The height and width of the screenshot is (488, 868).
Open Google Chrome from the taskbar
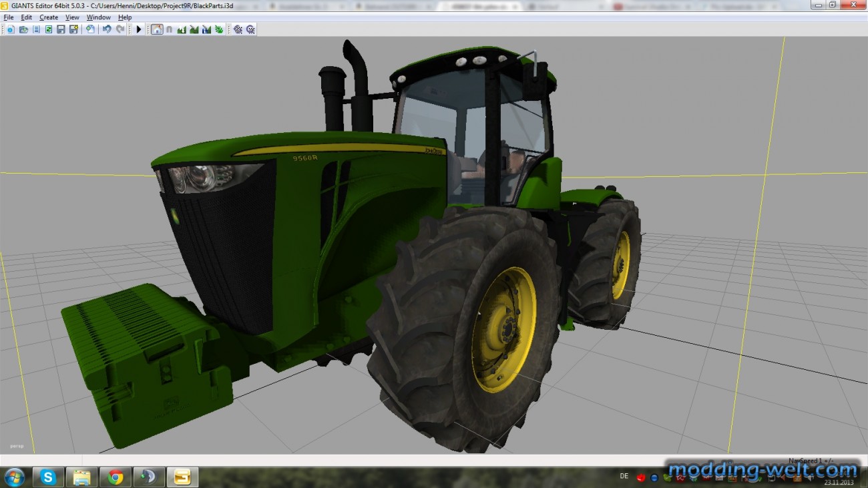pyautogui.click(x=116, y=477)
